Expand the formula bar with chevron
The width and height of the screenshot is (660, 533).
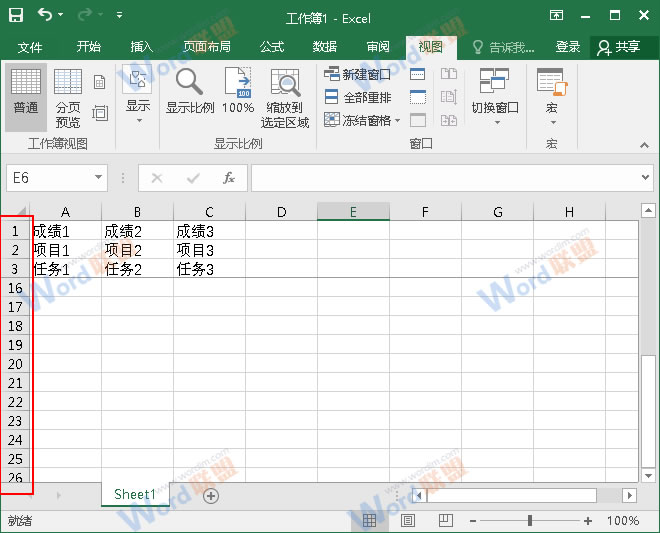coord(645,178)
